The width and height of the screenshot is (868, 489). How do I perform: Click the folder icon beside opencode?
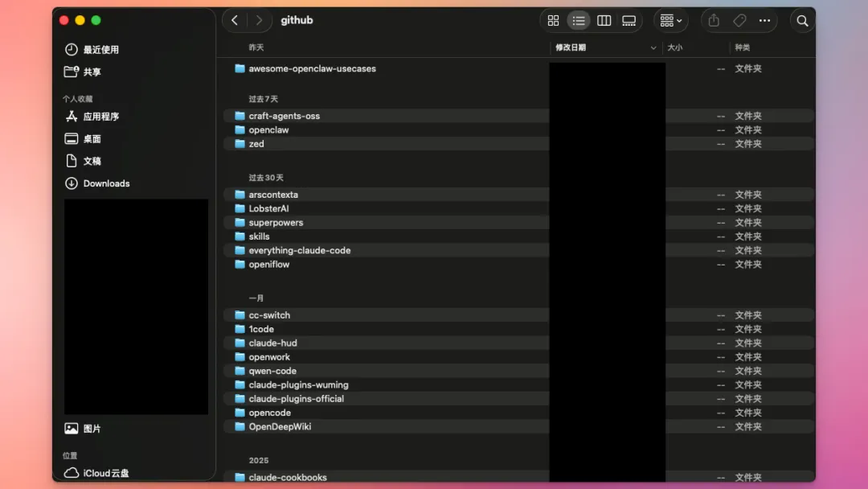tap(240, 413)
